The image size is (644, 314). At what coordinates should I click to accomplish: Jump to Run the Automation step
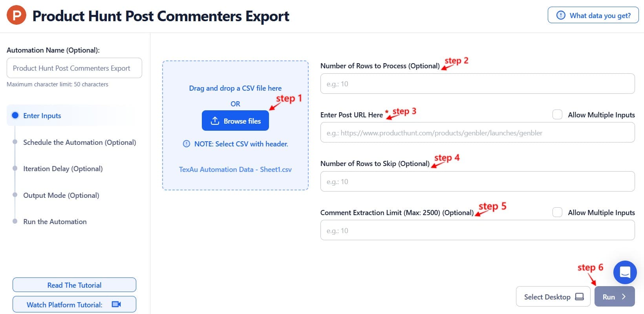coord(55,221)
